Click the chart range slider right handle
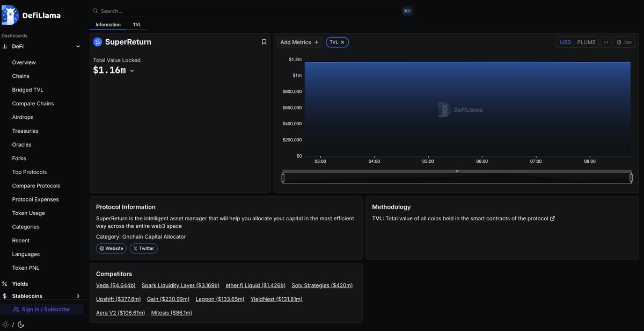 click(631, 177)
